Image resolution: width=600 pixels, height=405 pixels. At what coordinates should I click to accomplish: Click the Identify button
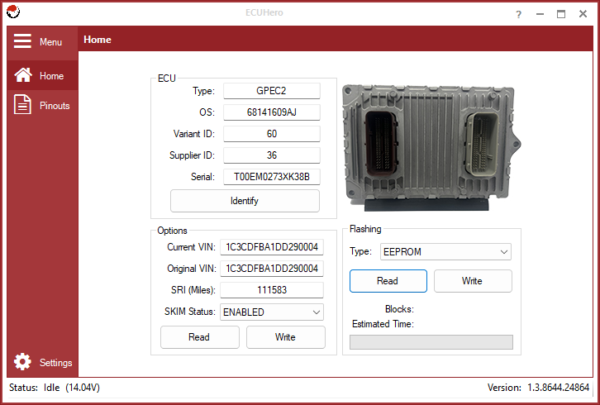(x=245, y=201)
